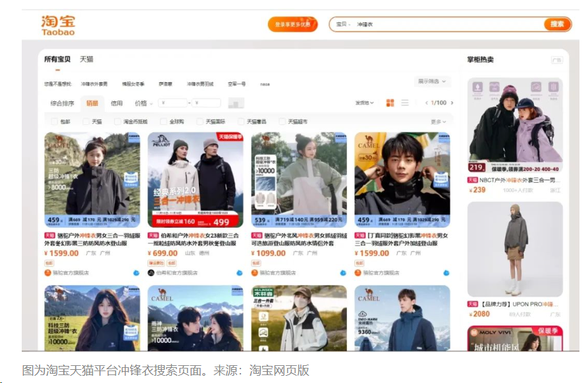The height and width of the screenshot is (383, 588).
Task: Click 天猫 badge on NBCT户外冲锋衣 listing
Action: 473,180
